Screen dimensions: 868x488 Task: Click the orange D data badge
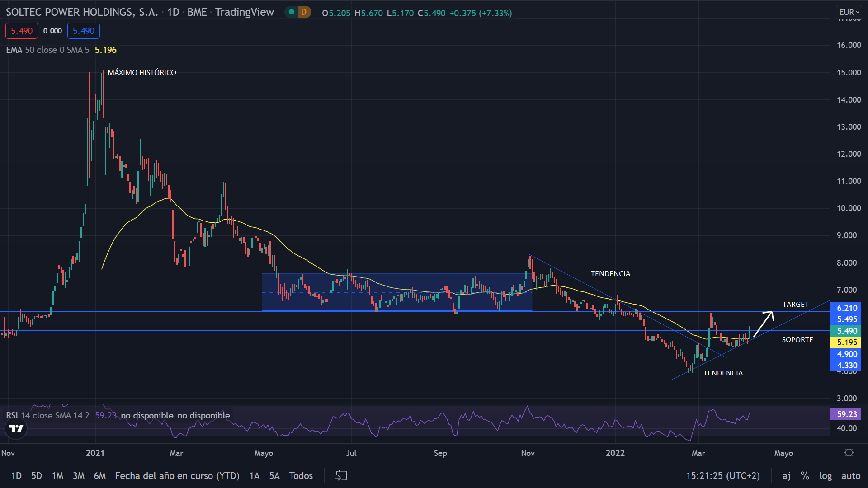pos(304,12)
